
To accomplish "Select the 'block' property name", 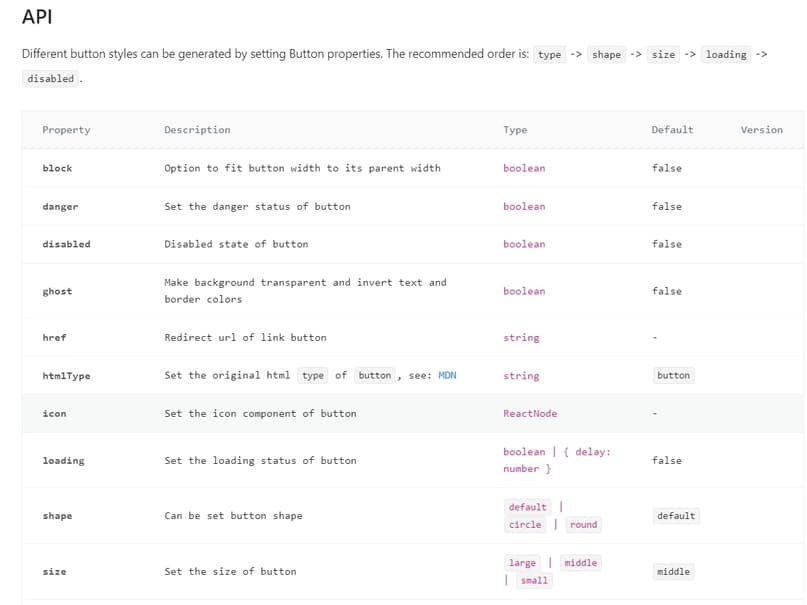I will click(57, 168).
